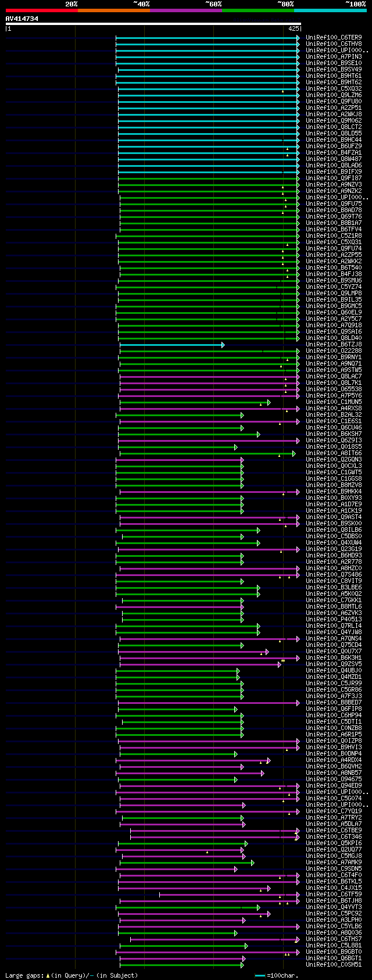Viewport: 372px width, 980px height.
Task: Select the UniRef100_O94675 label
Action: pyautogui.click(x=334, y=779)
